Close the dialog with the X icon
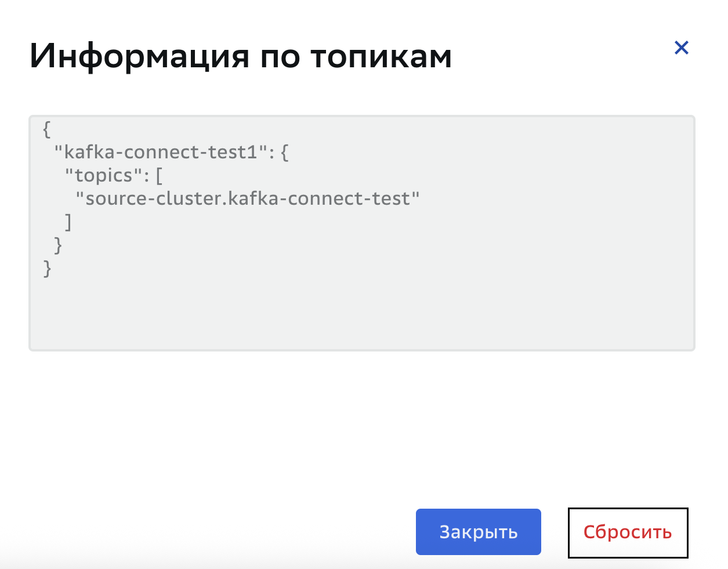The width and height of the screenshot is (728, 569). point(682,48)
